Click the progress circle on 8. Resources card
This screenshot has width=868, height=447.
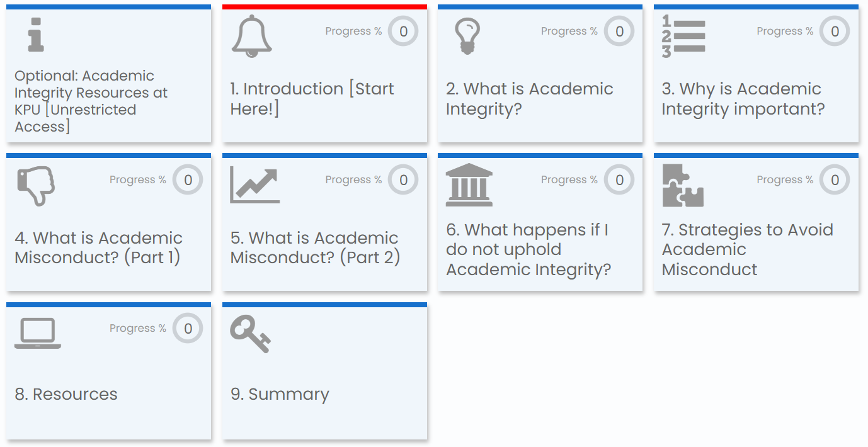(x=188, y=329)
